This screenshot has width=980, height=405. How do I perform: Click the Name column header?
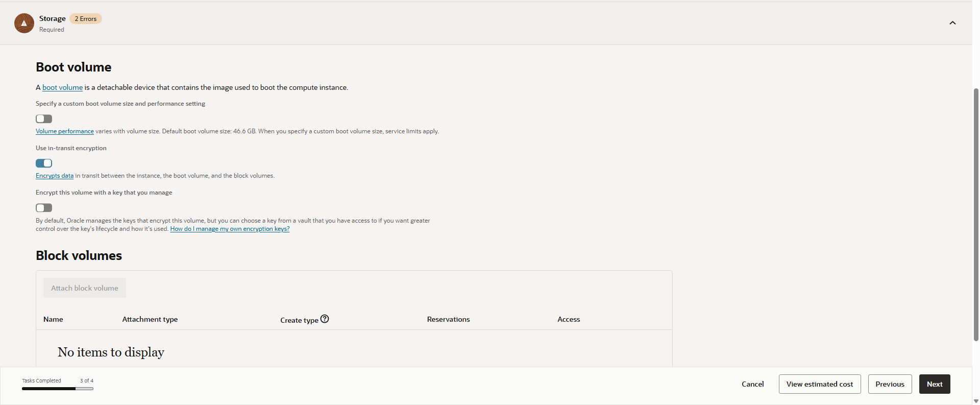tap(53, 319)
